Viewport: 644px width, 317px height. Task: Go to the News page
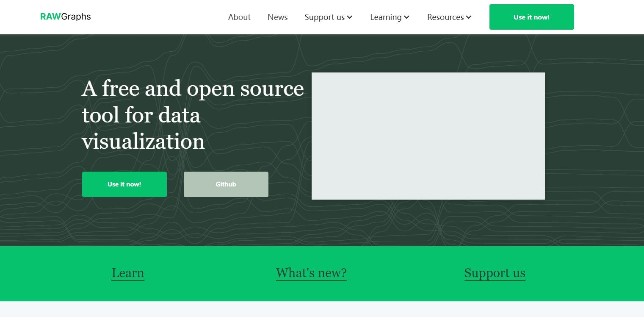click(278, 17)
